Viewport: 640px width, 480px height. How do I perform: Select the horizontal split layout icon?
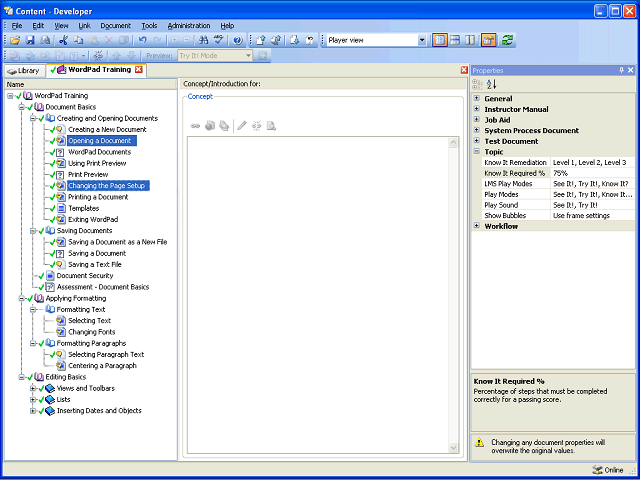(x=455, y=40)
